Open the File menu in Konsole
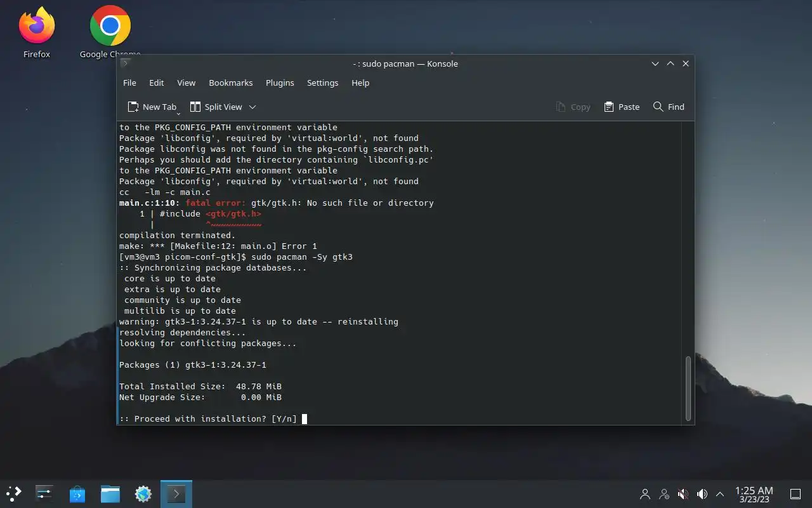 coord(129,83)
